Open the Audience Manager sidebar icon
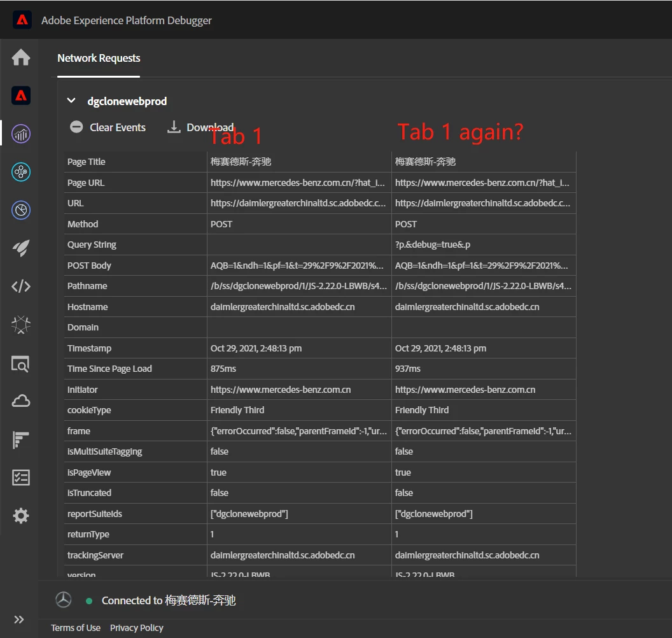The image size is (672, 638). coord(20,172)
